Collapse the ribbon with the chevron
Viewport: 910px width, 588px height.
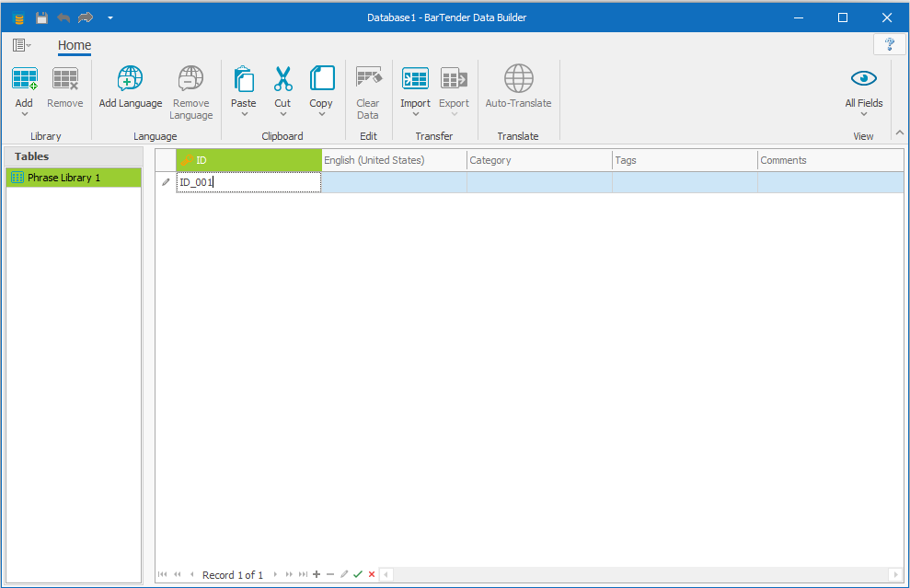(x=900, y=133)
